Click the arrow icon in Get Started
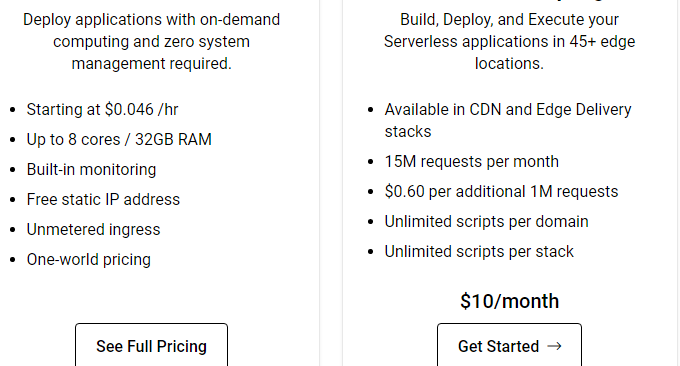Viewport: 680px width, 366px height. pyautogui.click(x=554, y=346)
